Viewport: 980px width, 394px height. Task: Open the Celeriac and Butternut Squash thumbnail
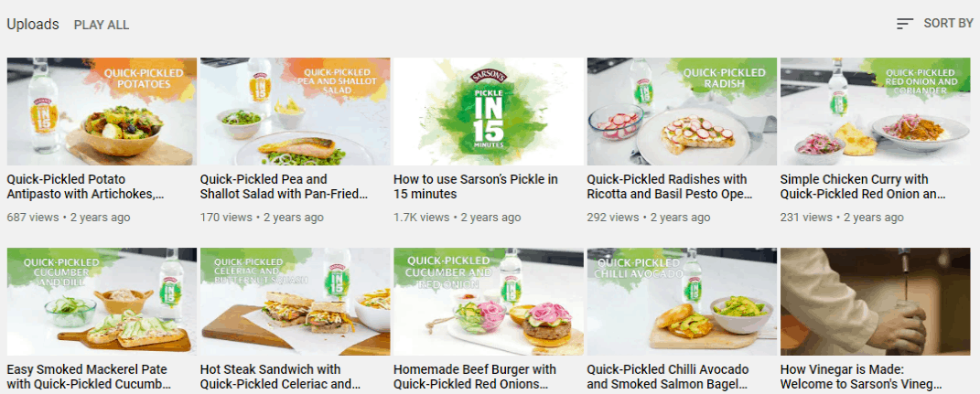pos(295,302)
